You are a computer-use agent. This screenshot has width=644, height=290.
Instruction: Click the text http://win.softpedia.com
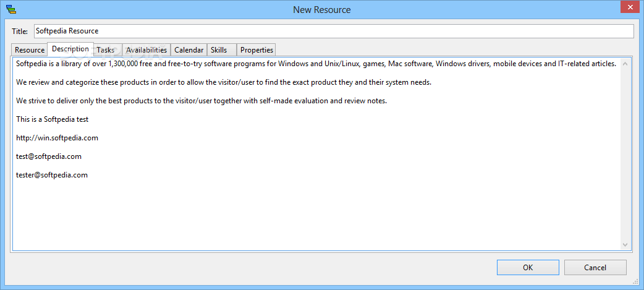pos(57,138)
